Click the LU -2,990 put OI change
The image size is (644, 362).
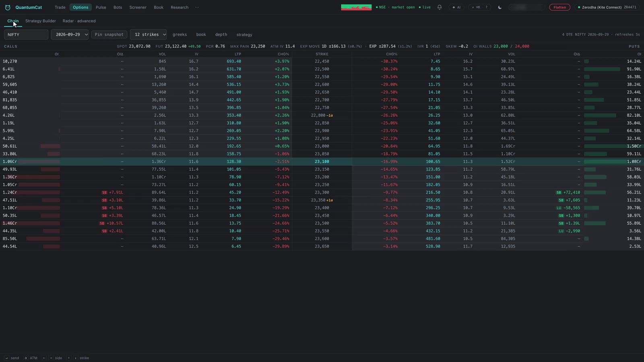(x=569, y=231)
